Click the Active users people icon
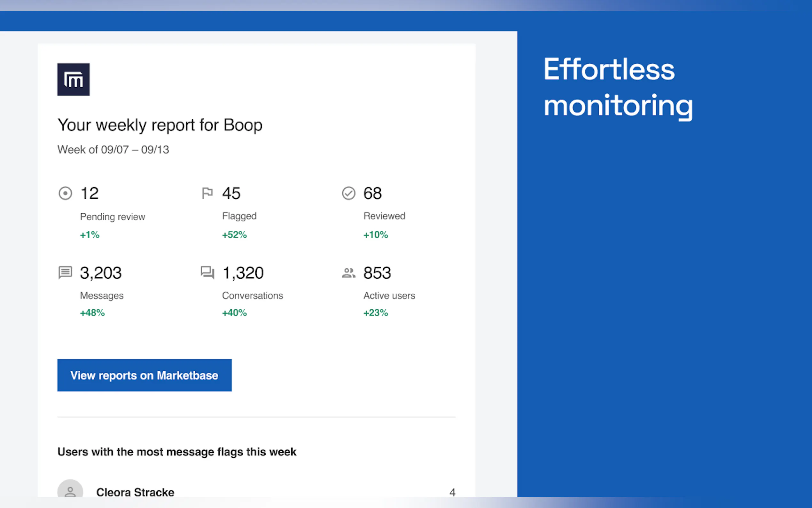Image resolution: width=812 pixels, height=508 pixels. pyautogui.click(x=348, y=273)
